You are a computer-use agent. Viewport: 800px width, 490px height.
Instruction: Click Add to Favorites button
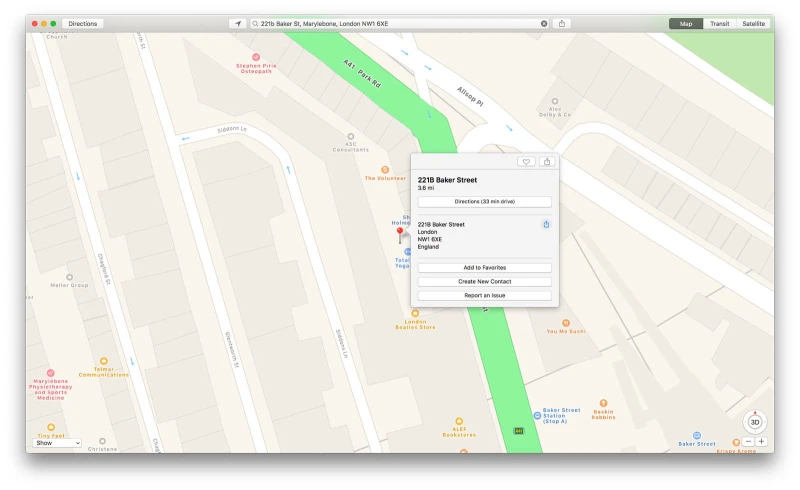485,267
